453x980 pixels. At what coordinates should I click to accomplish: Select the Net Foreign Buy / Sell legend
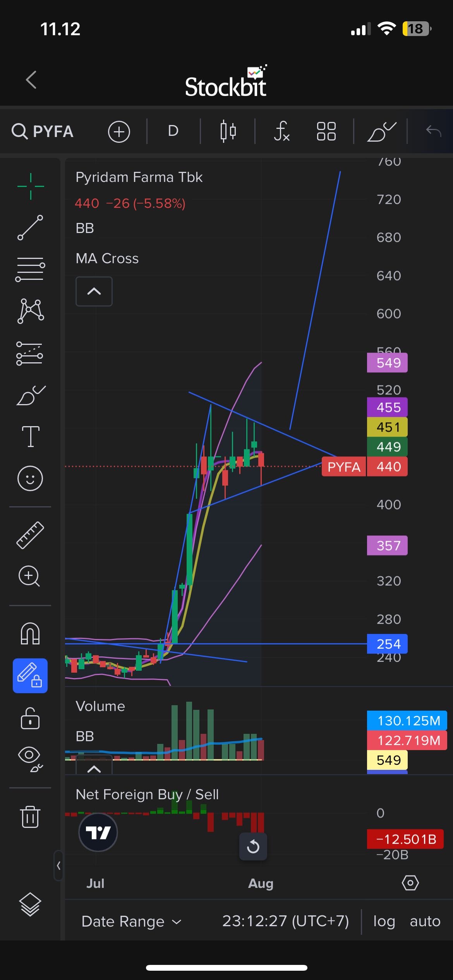tap(147, 795)
